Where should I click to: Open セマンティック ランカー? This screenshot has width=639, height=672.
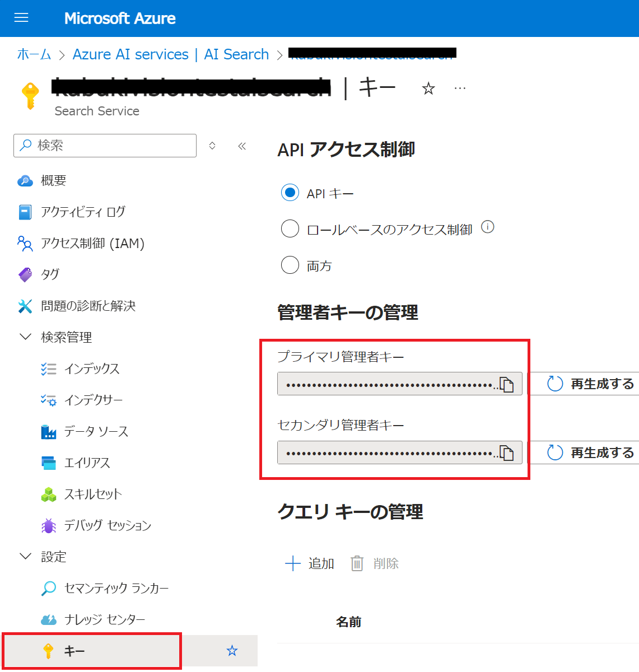click(116, 588)
